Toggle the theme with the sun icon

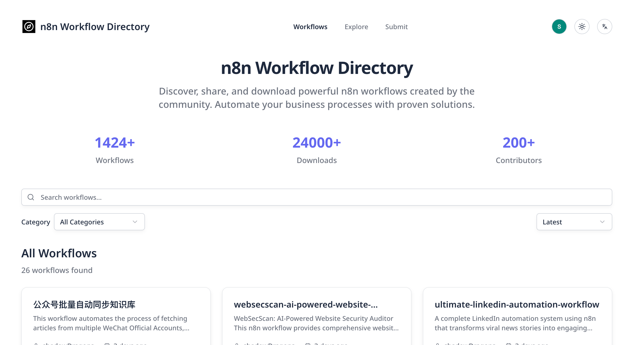(582, 26)
